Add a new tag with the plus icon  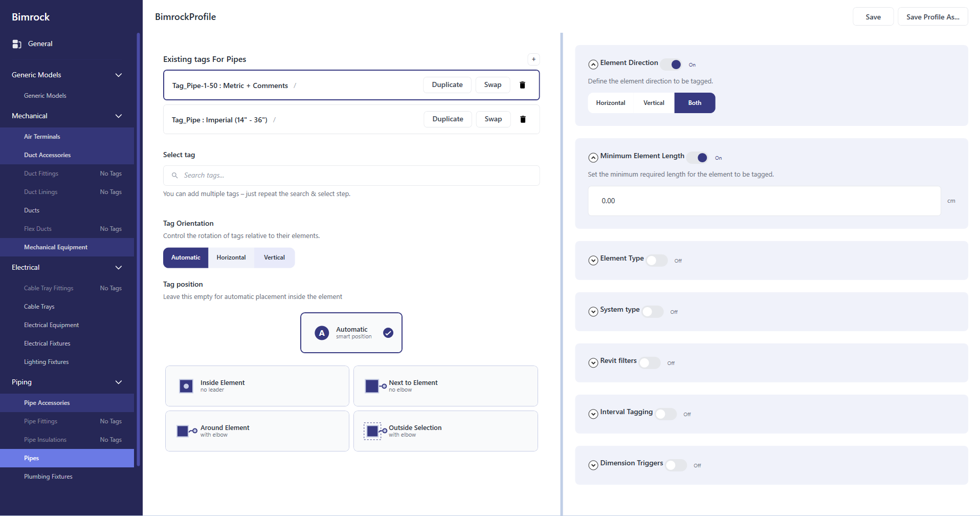point(533,59)
